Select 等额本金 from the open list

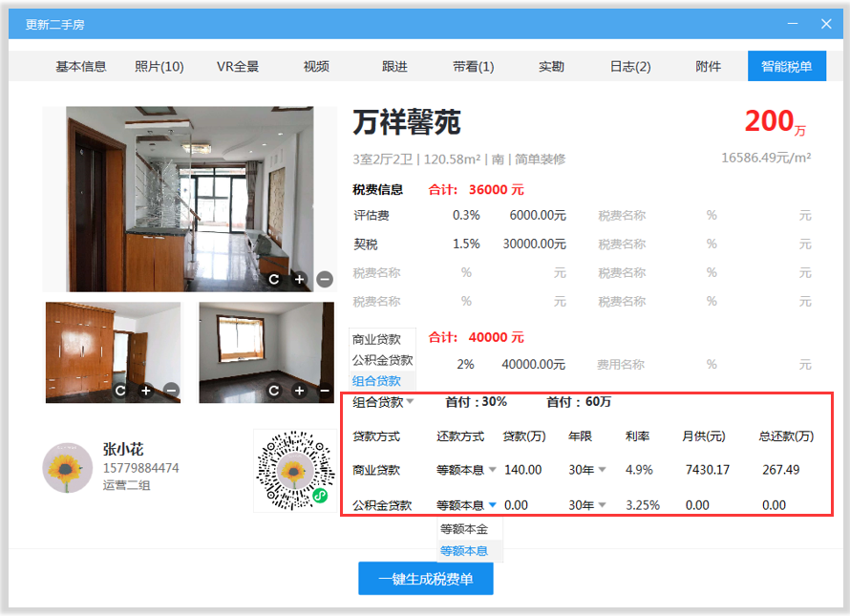[x=464, y=529]
